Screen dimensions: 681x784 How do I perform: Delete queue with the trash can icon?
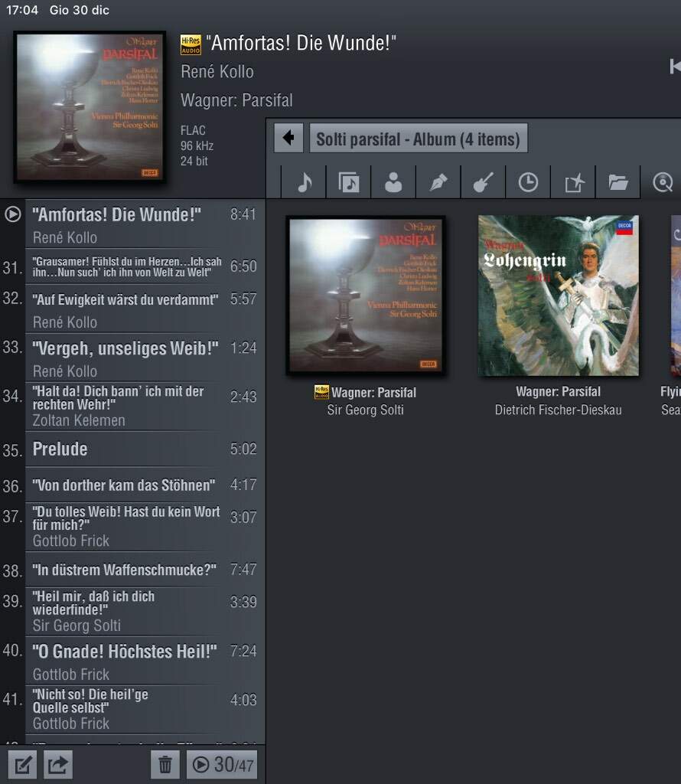165,765
